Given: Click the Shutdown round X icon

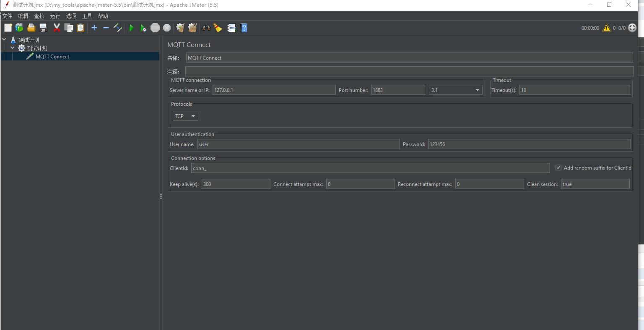Looking at the screenshot, I should click(x=167, y=28).
